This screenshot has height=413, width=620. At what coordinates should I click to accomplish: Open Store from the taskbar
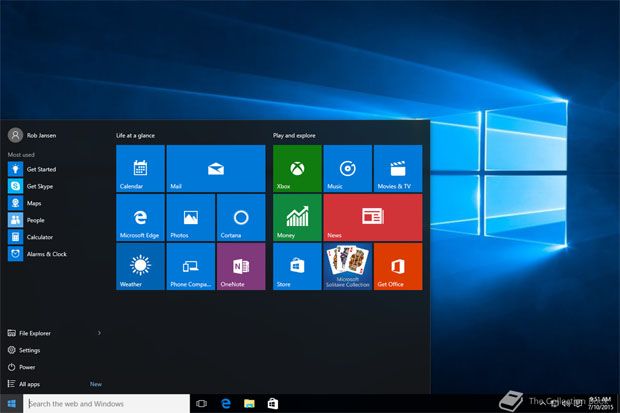tap(273, 404)
